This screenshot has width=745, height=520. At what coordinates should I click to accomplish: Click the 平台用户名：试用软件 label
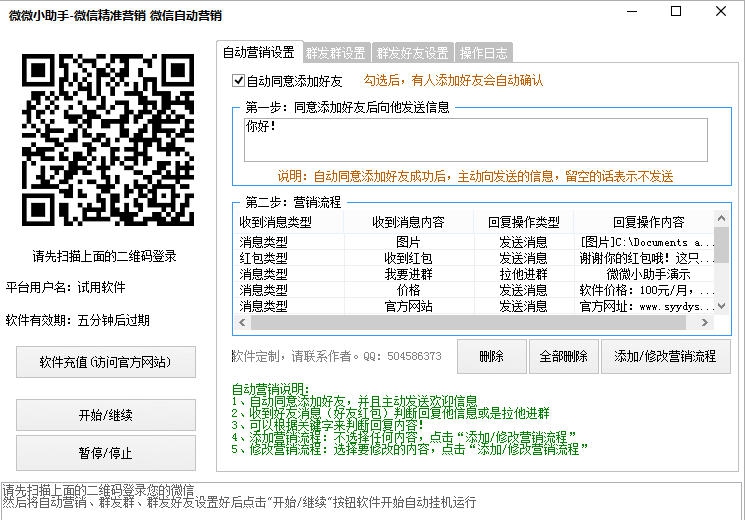pyautogui.click(x=66, y=287)
